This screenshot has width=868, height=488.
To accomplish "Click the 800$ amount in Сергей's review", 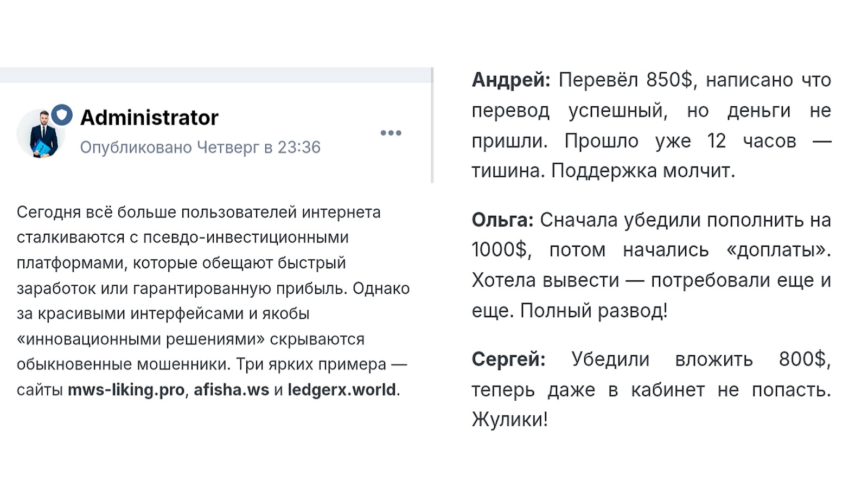I will [802, 359].
